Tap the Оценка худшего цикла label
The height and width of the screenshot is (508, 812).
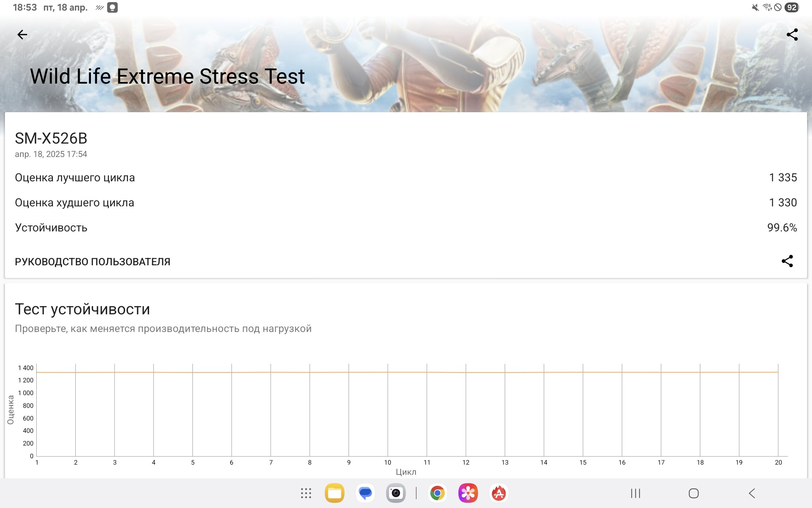74,202
